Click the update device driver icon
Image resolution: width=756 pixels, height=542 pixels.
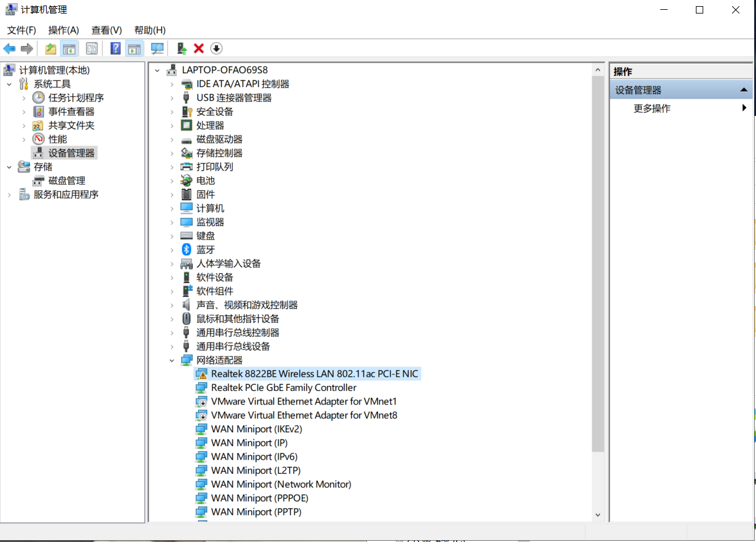pyautogui.click(x=182, y=48)
